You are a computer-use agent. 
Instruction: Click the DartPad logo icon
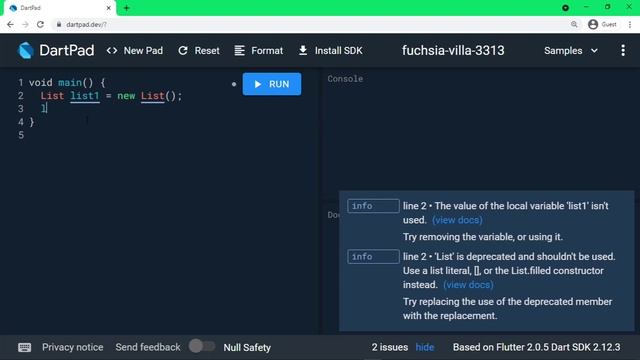[25, 51]
